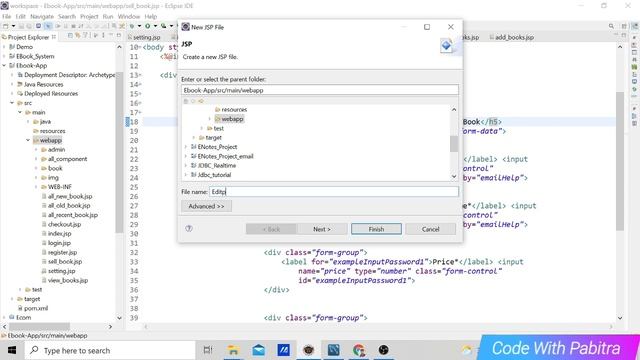Expand the Ecom project in Project Explorer
The height and width of the screenshot is (360, 640).
pyautogui.click(x=4, y=318)
